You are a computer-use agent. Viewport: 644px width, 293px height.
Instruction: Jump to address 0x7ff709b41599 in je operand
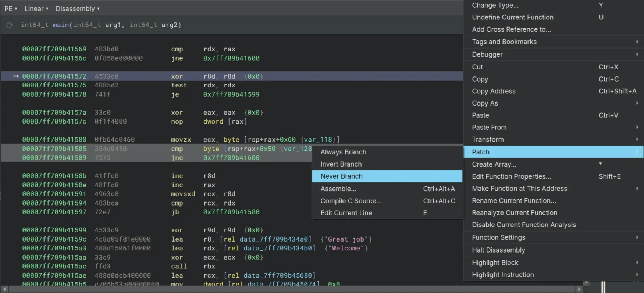click(x=231, y=94)
